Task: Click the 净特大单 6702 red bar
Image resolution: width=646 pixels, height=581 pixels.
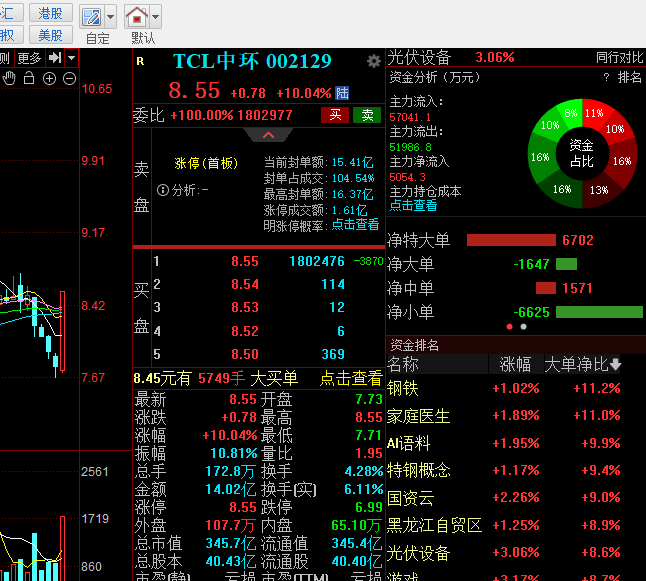Action: (511, 240)
